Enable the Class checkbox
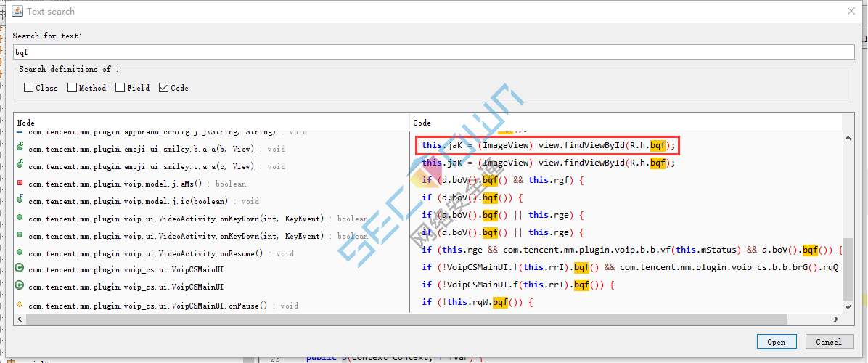 click(28, 87)
